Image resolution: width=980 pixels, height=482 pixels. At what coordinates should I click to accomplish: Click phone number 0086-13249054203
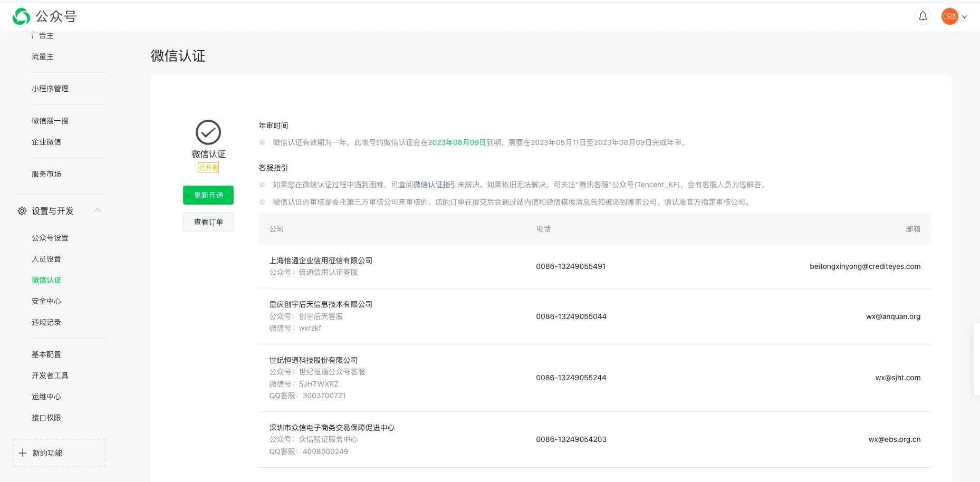pos(571,439)
